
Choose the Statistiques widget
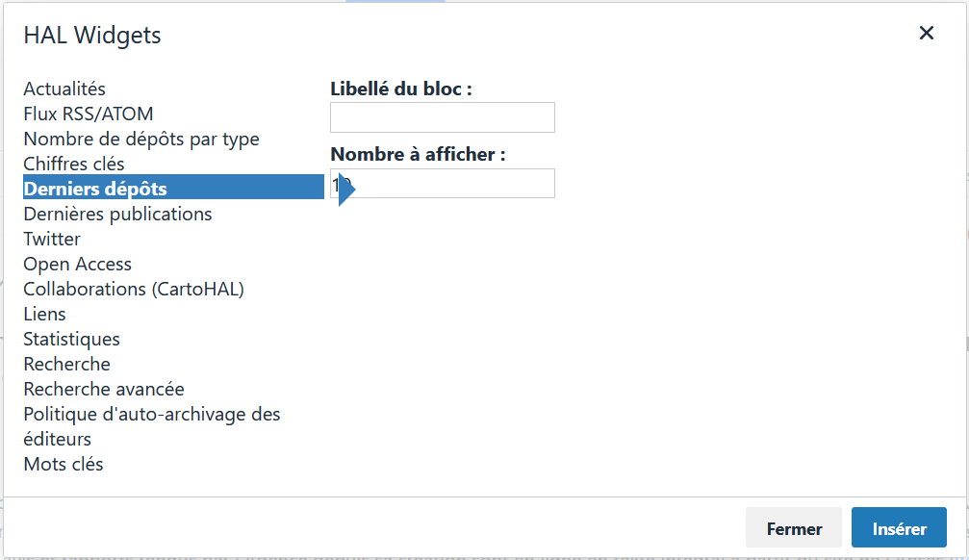(71, 339)
